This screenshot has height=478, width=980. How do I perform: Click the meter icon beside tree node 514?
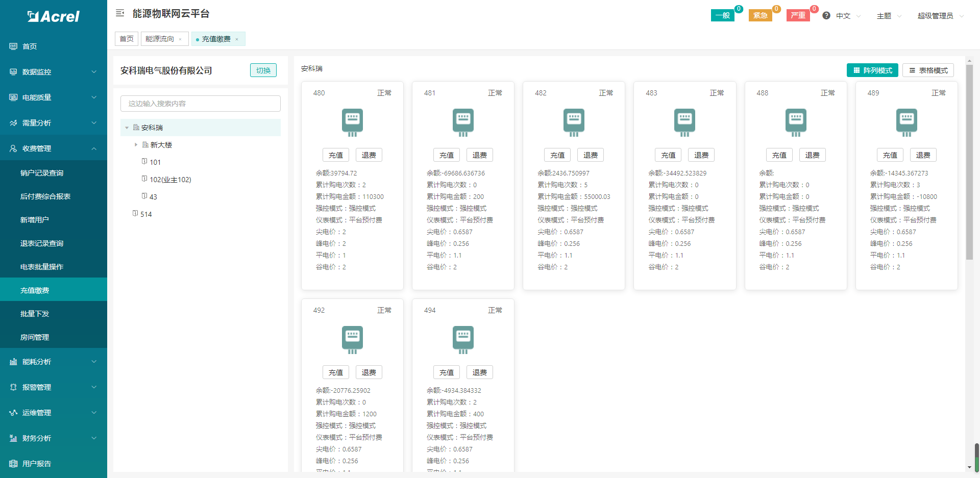point(135,214)
